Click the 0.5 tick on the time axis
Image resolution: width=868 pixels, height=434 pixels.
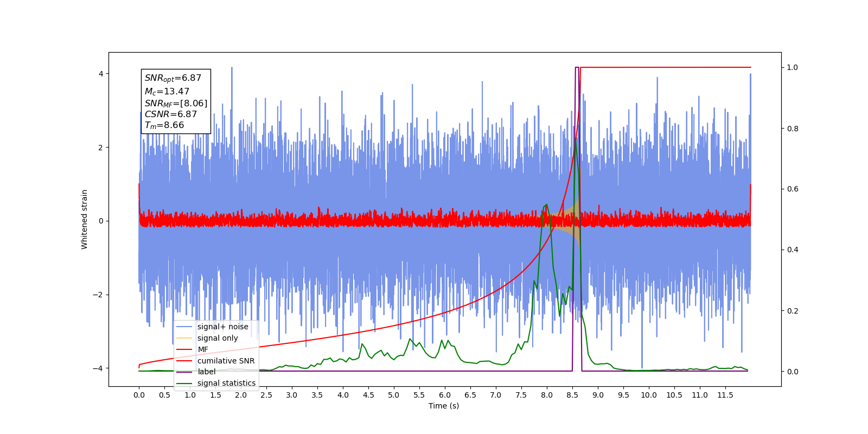[164, 395]
